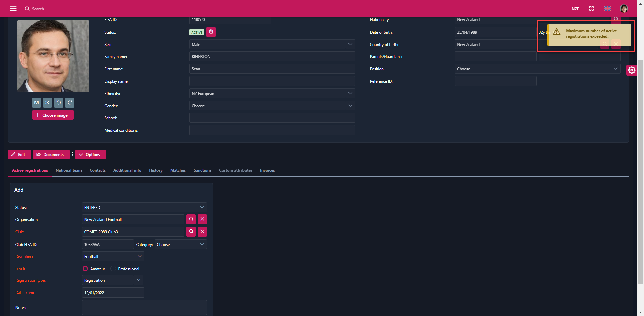Switch to the Sanctions tab
This screenshot has height=316, width=644.
pyautogui.click(x=202, y=170)
